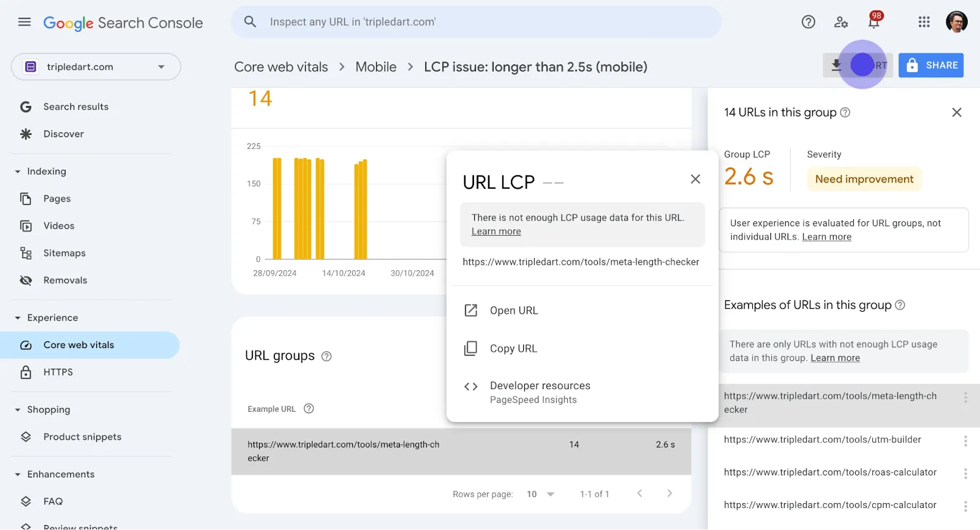Click the HTTPS lock icon

click(26, 372)
